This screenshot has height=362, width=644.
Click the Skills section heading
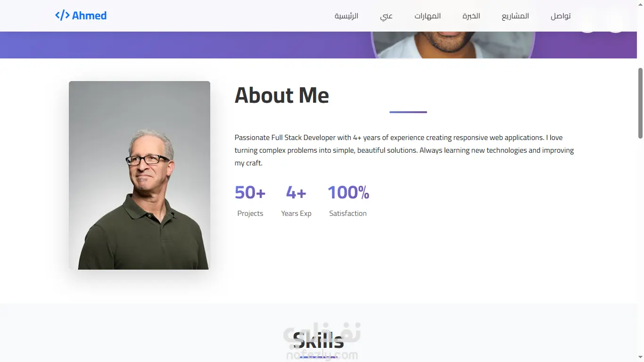pos(318,340)
